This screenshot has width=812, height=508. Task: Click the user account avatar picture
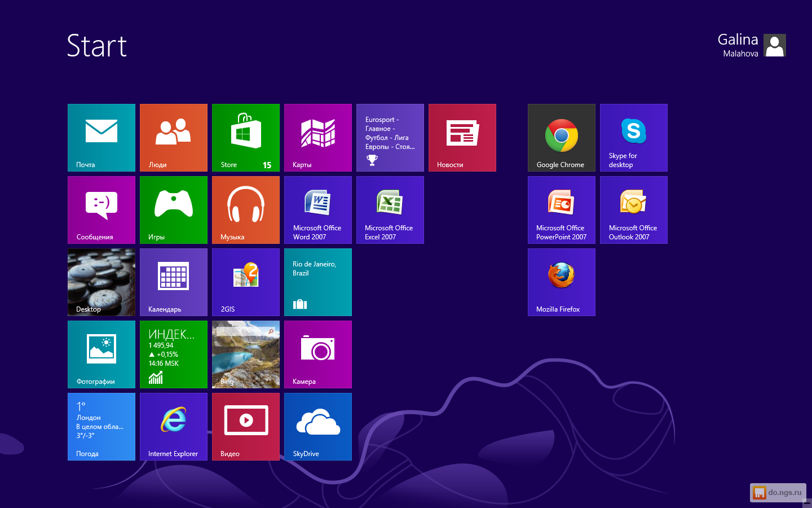[775, 45]
